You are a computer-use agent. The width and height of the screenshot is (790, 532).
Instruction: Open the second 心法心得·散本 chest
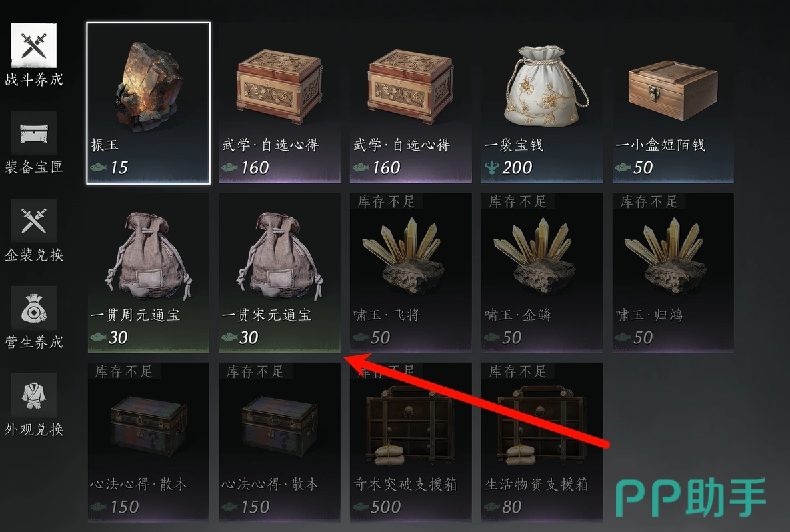click(x=279, y=442)
